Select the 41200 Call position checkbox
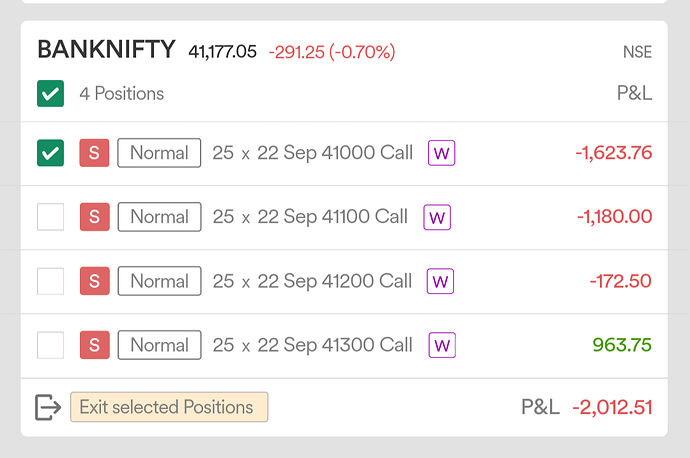690x458 pixels. point(51,281)
